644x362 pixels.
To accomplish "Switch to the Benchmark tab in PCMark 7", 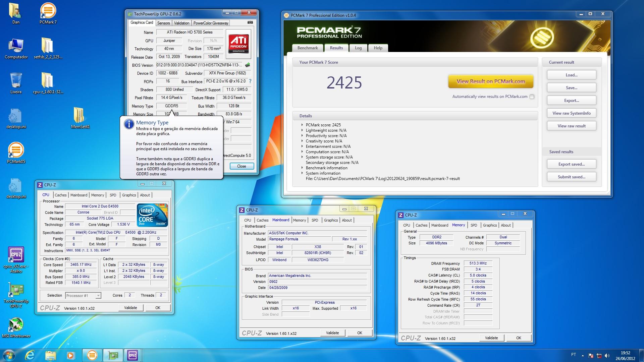I will click(x=308, y=48).
